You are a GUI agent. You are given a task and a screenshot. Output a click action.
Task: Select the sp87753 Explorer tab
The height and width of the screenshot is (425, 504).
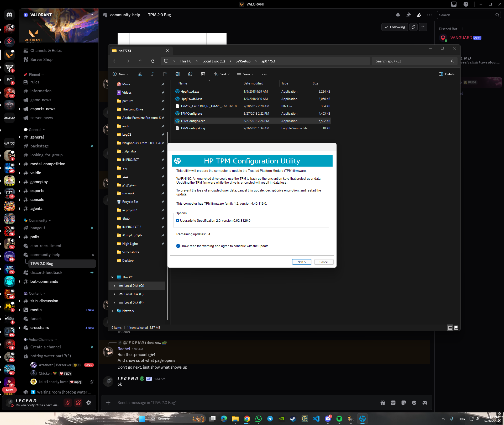coord(139,51)
